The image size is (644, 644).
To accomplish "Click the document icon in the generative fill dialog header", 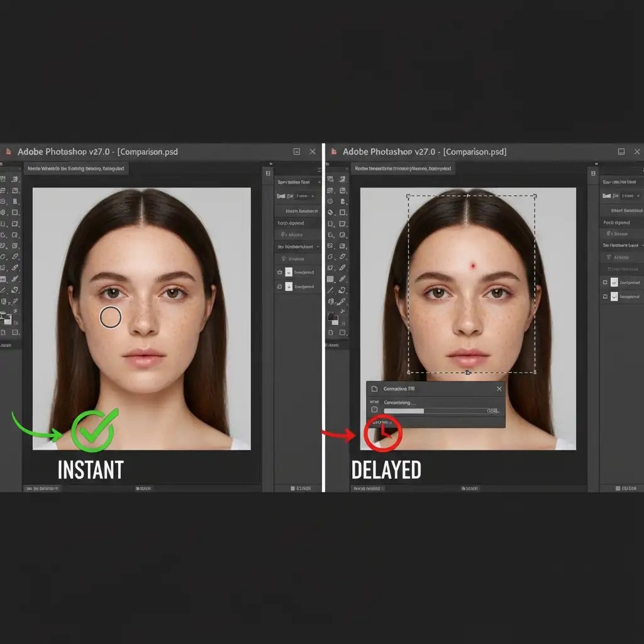I will coord(374,389).
